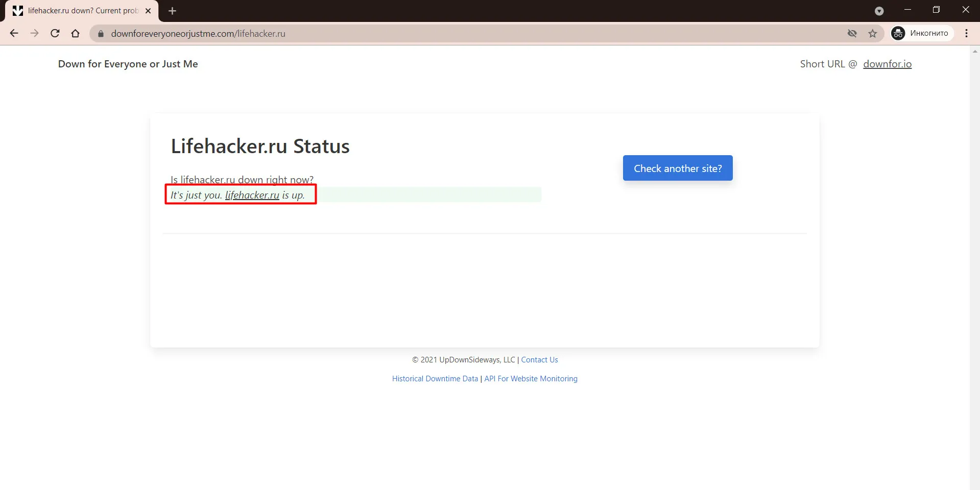This screenshot has height=490, width=980.
Task: Close the lifehacker.ru down tab
Action: click(x=148, y=11)
